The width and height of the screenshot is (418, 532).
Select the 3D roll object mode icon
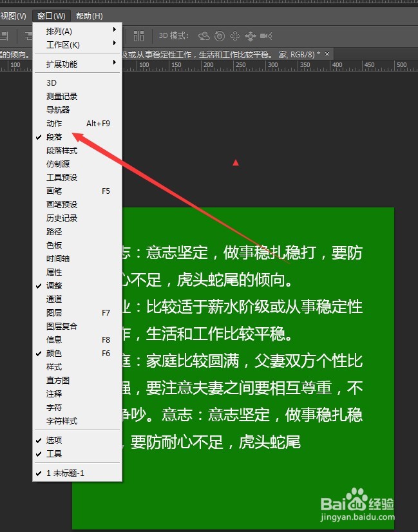pos(220,36)
